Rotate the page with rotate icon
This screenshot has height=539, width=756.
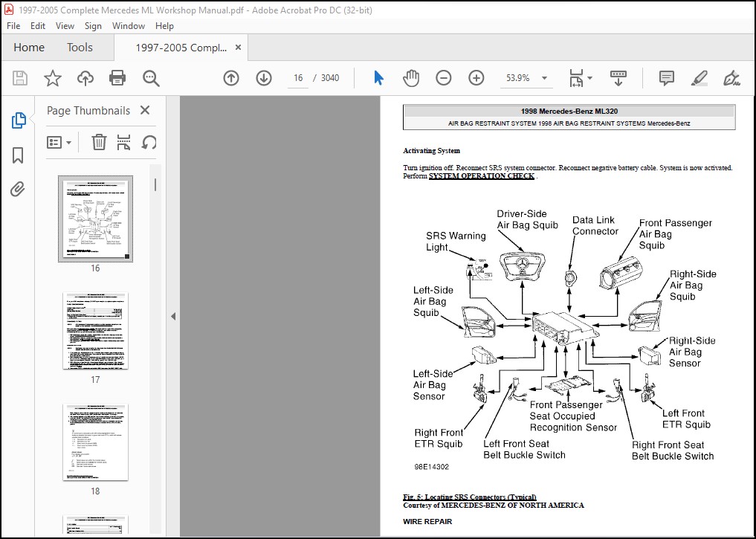pyautogui.click(x=149, y=142)
